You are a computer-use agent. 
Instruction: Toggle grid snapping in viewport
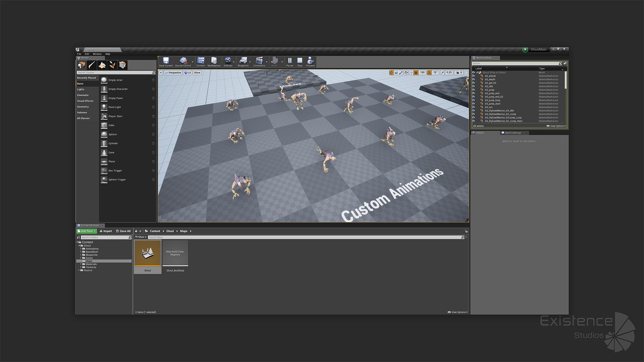point(416,73)
